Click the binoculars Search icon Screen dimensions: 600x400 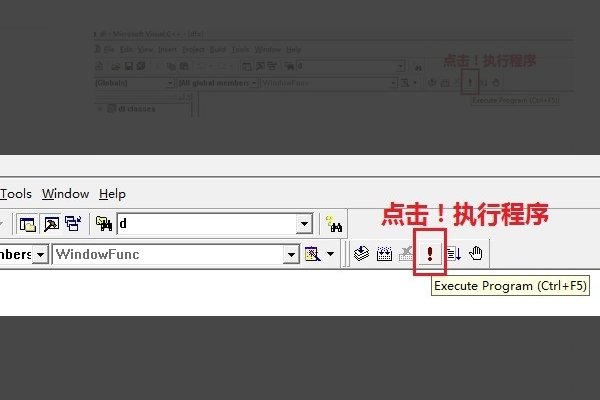(x=334, y=224)
